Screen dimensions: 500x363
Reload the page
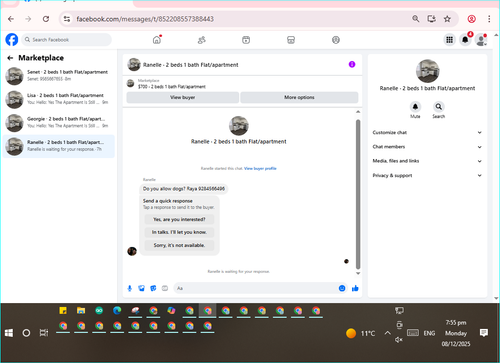(46, 19)
